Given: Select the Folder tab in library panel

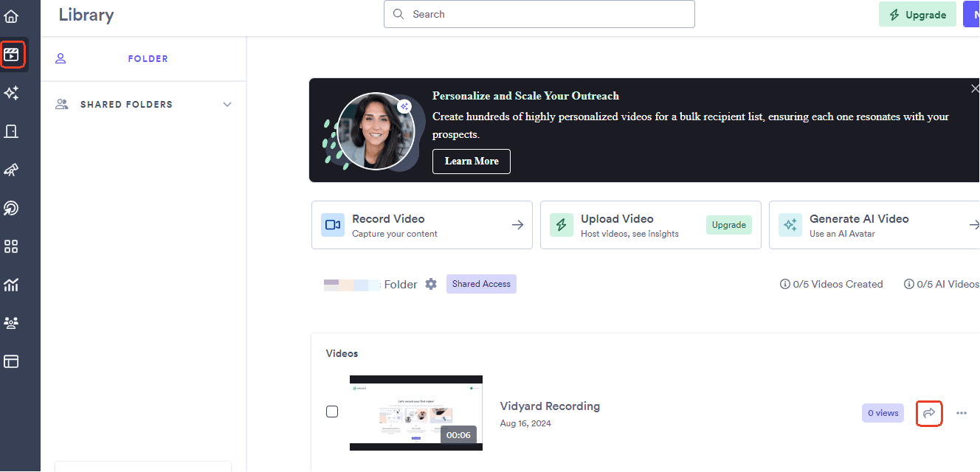Looking at the screenshot, I should (148, 59).
